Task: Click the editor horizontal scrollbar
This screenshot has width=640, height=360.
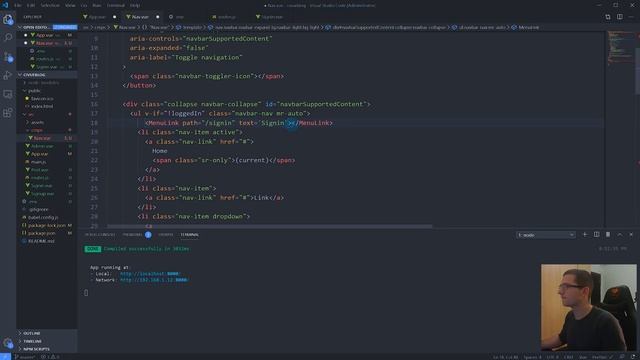Action: [x=269, y=226]
